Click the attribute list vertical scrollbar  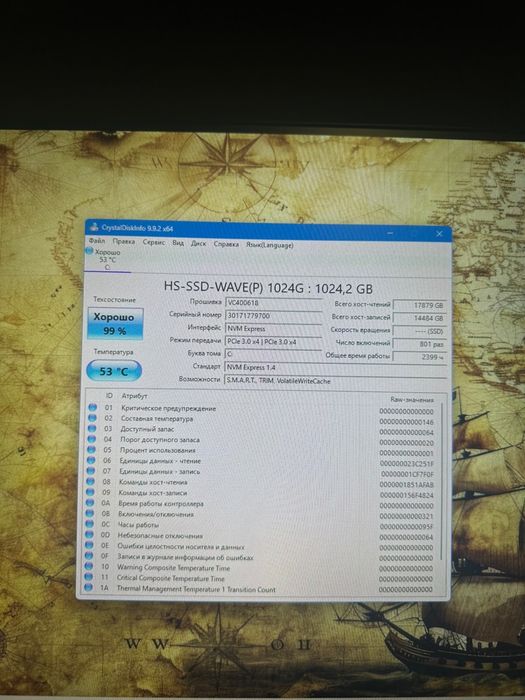pos(442,482)
